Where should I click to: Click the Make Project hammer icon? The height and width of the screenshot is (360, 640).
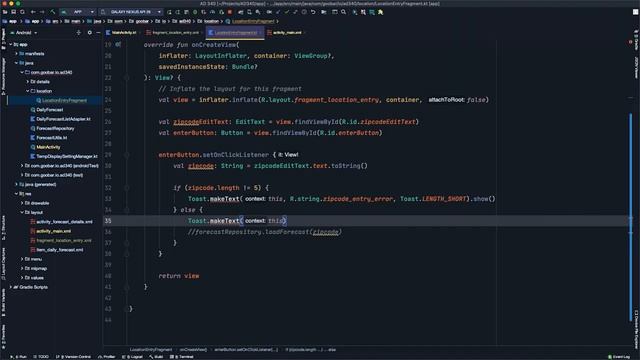point(53,12)
